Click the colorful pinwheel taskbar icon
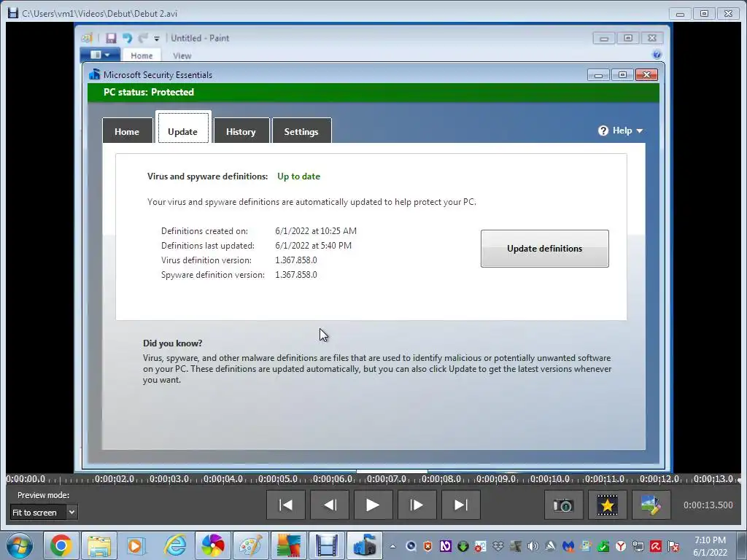Image resolution: width=747 pixels, height=560 pixels. click(212, 545)
